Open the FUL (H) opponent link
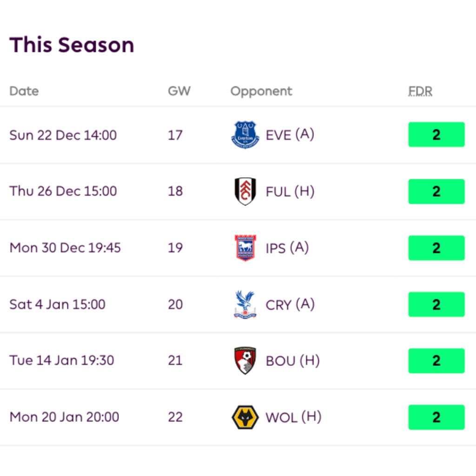The image size is (476, 476). tap(290, 191)
